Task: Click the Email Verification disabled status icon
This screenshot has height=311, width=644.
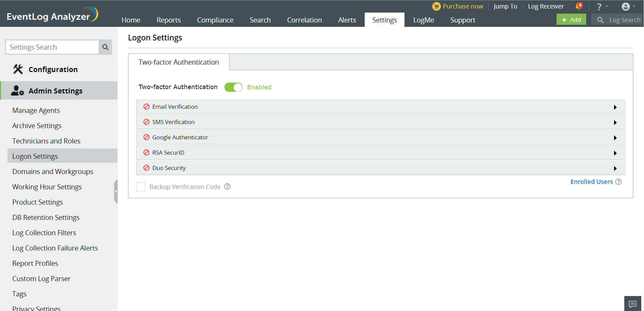Action: (x=147, y=107)
